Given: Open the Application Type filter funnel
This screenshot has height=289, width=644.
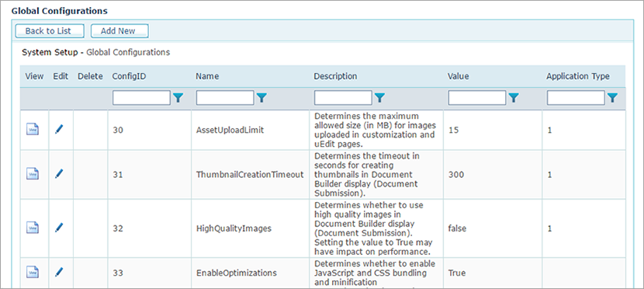Looking at the screenshot, I should pyautogui.click(x=612, y=98).
